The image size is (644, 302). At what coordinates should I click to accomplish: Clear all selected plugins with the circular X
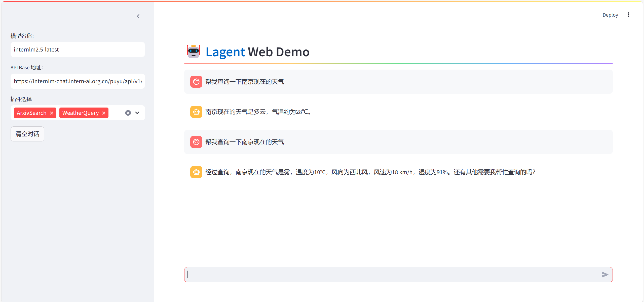pyautogui.click(x=128, y=113)
